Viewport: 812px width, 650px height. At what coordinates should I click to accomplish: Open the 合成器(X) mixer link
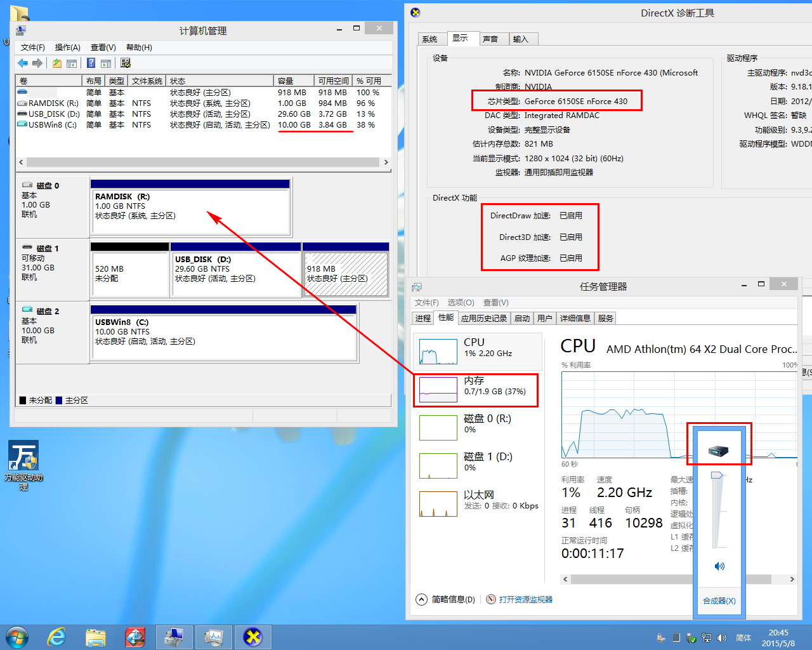[719, 601]
